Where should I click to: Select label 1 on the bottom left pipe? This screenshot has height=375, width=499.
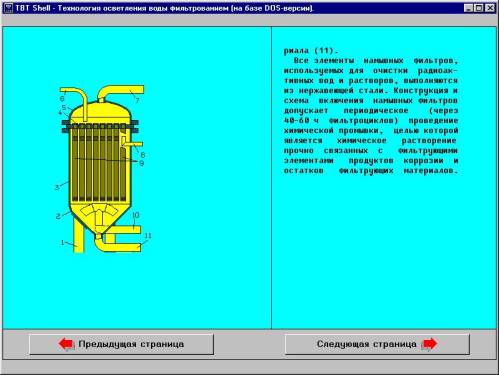62,242
